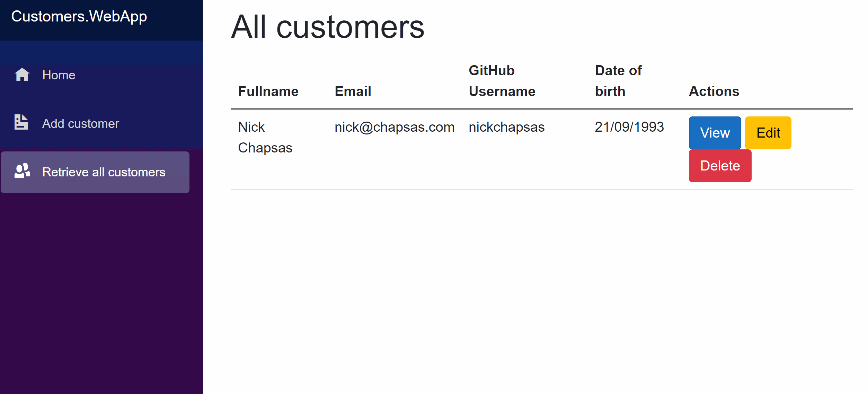Viewport: 868px width, 394px height.
Task: Select the Retrieve all customers label
Action: (104, 172)
